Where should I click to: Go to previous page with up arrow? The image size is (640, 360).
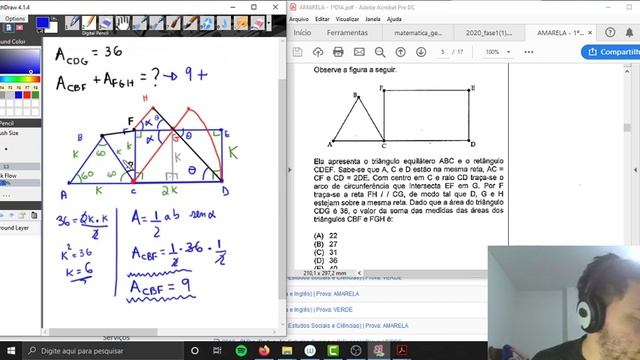pyautogui.click(x=400, y=52)
